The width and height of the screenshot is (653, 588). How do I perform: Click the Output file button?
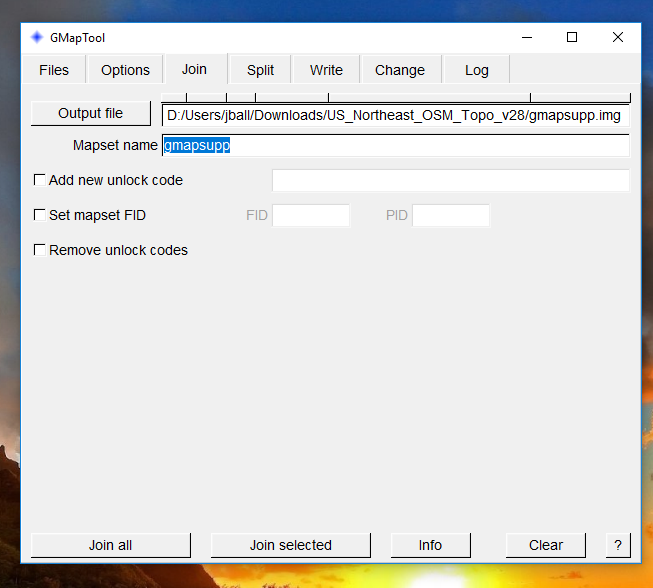(91, 113)
